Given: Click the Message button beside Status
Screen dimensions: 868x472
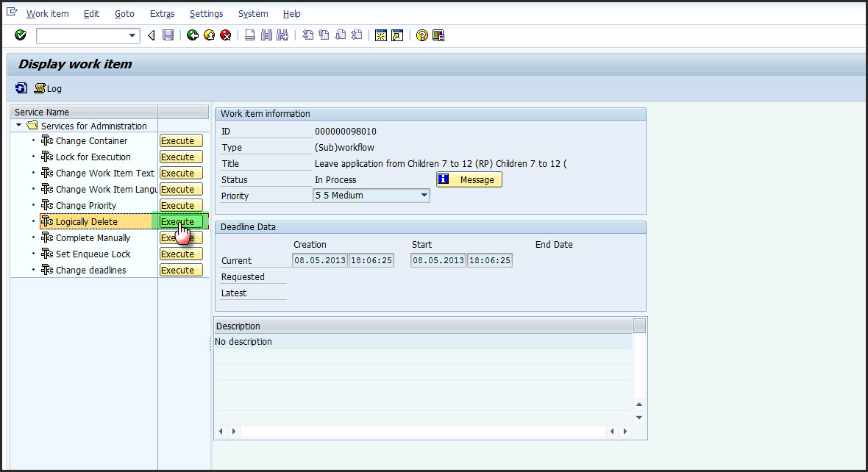Looking at the screenshot, I should pyautogui.click(x=469, y=179).
